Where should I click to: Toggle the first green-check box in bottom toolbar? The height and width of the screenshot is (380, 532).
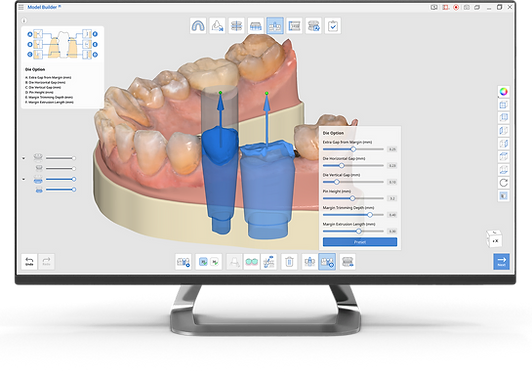203,262
